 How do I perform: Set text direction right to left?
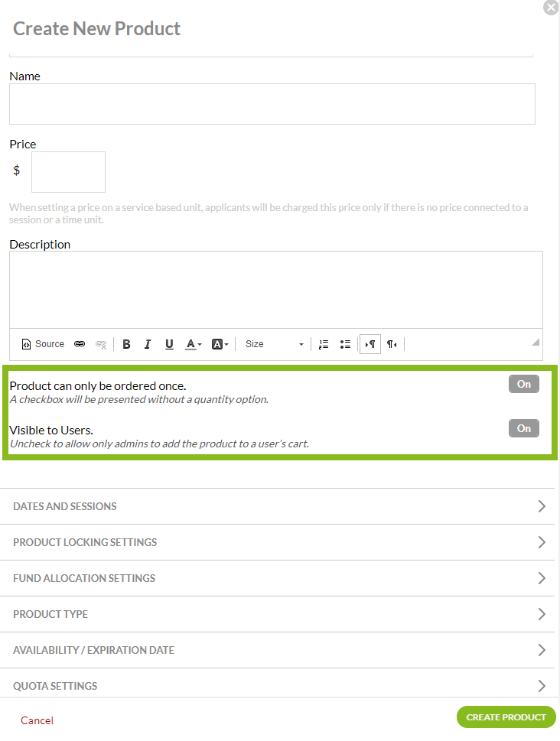[x=392, y=344]
